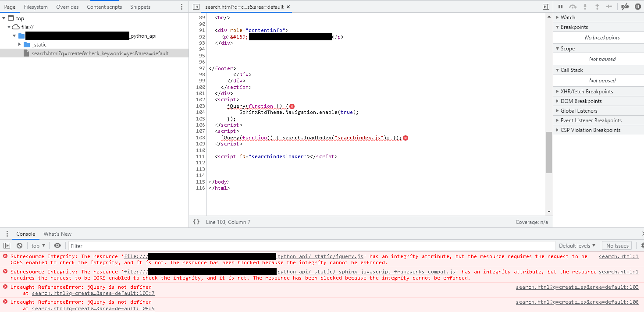Image resolution: width=644 pixels, height=312 pixels.
Task: Click the Clear console icon
Action: [19, 245]
